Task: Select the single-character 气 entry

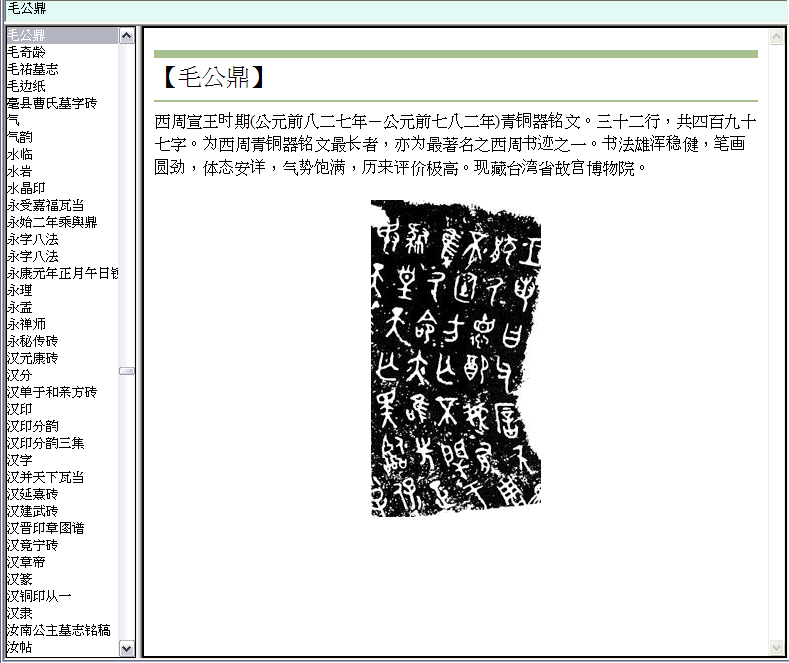Action: (13, 120)
